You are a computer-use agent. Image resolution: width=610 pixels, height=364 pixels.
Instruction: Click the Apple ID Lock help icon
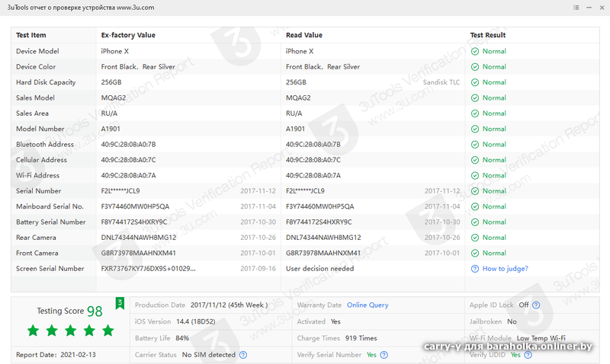536,305
